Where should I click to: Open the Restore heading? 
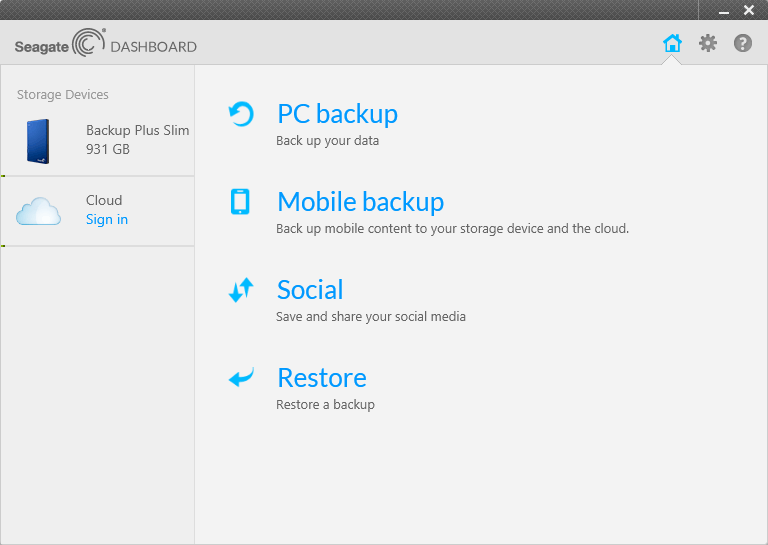click(322, 378)
